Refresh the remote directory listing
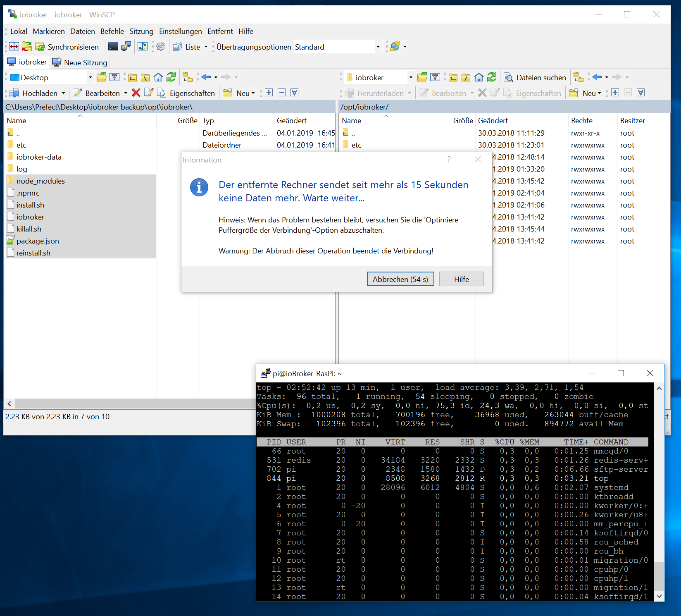 pyautogui.click(x=491, y=77)
